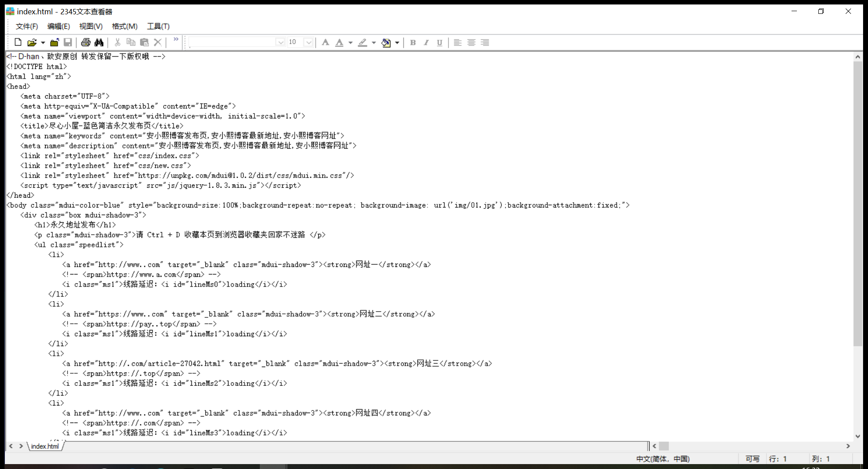Click the <h1>永久地址发布</h1> line
Viewport: 868px width, 469px height.
pos(75,225)
